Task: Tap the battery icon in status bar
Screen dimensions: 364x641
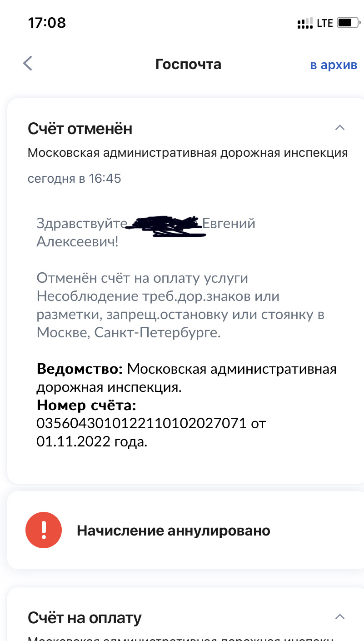Action: pyautogui.click(x=348, y=22)
